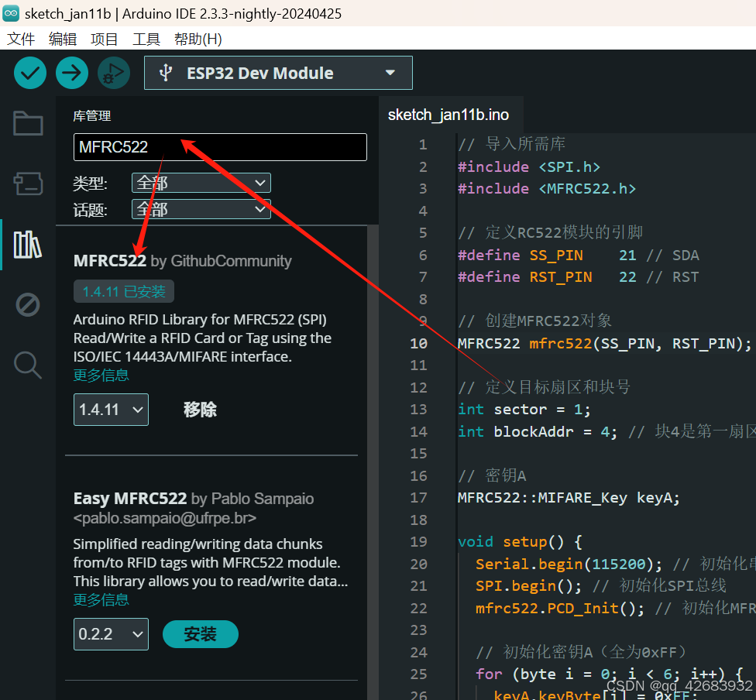This screenshot has width=756, height=700.
Task: Select the Library Manager books icon
Action: pyautogui.click(x=27, y=245)
